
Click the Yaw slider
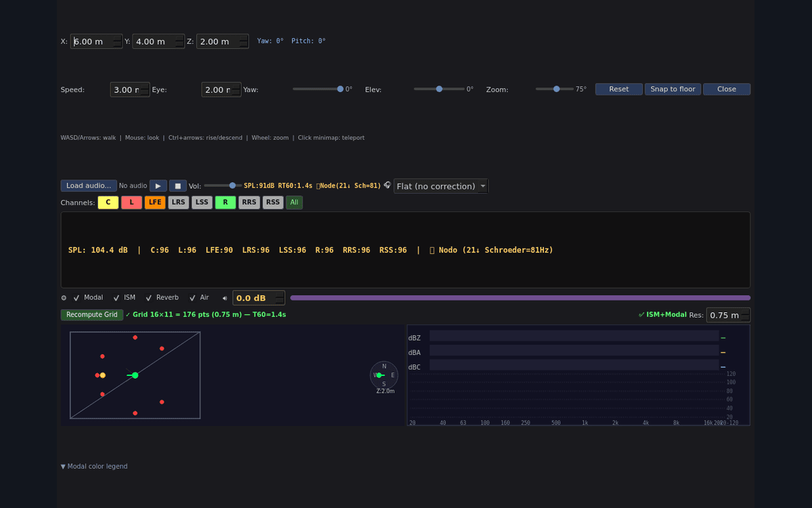click(x=318, y=89)
